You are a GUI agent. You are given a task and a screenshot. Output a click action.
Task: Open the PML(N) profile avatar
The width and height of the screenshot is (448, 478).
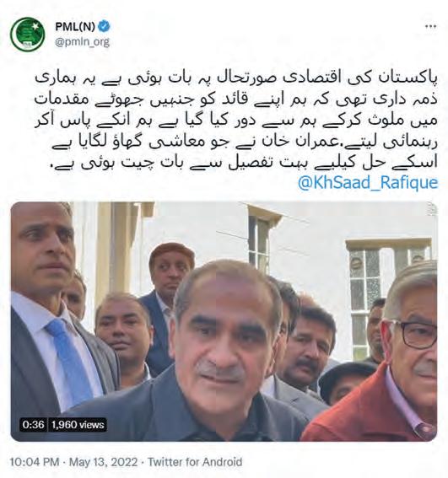click(x=28, y=34)
